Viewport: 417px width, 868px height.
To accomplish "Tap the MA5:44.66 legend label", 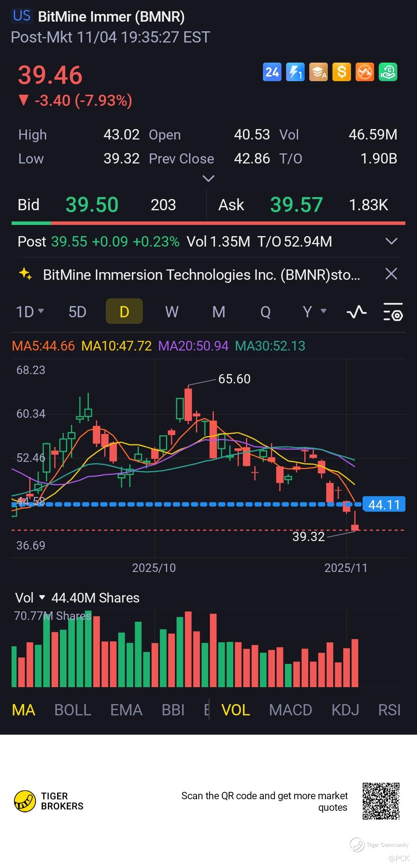I will pos(43,346).
